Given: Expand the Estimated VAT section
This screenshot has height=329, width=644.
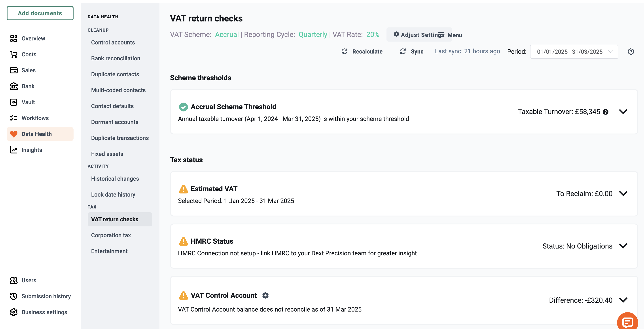Looking at the screenshot, I should pyautogui.click(x=623, y=193).
